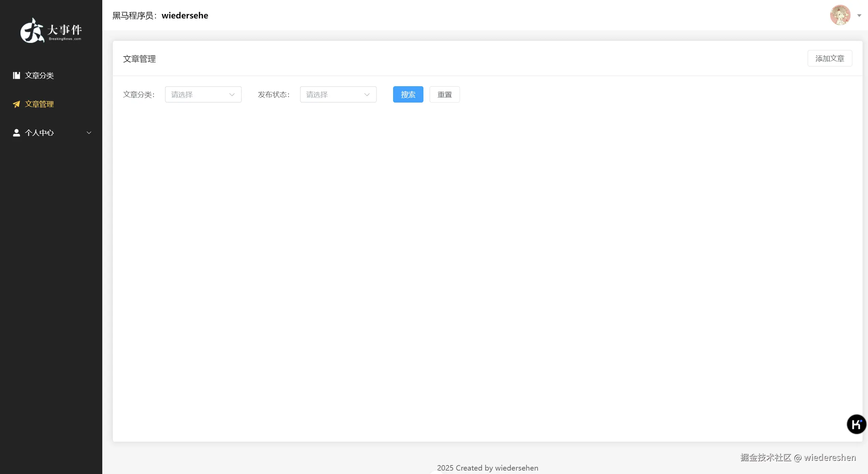Click the arrow inside 发布状态 dropdown

pos(367,94)
